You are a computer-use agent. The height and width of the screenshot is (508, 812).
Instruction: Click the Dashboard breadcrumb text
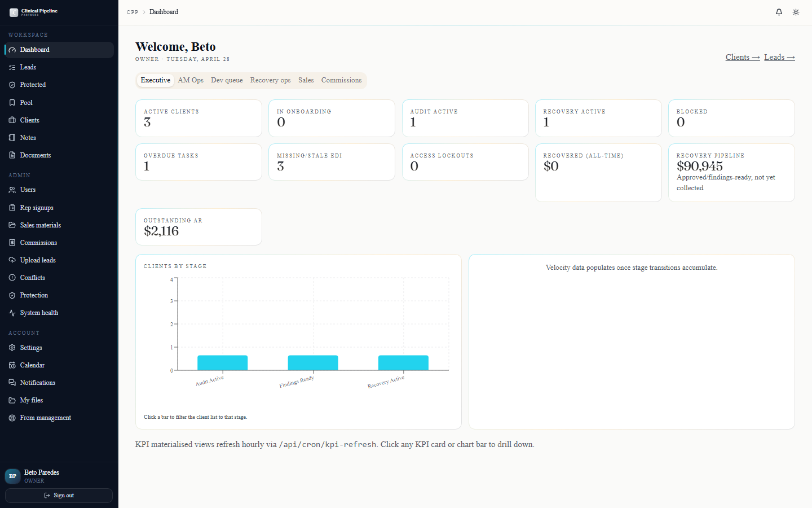tap(164, 12)
